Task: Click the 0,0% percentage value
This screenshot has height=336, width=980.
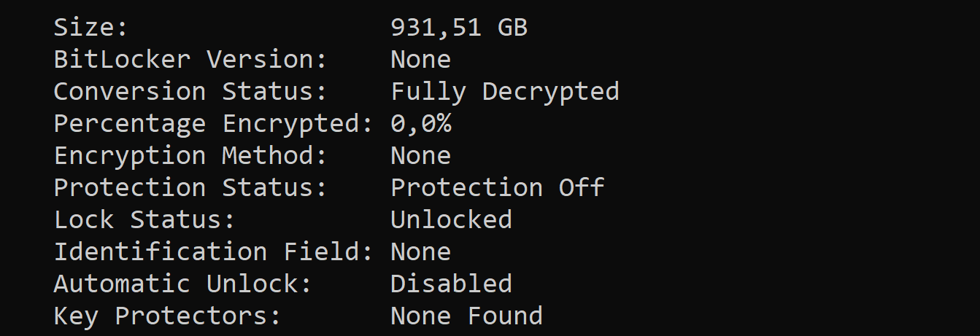Action: [420, 124]
